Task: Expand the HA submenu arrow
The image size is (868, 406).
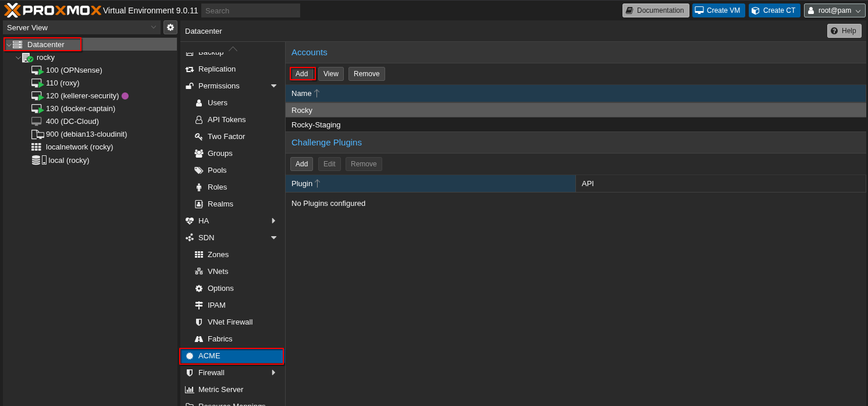Action: (273, 221)
